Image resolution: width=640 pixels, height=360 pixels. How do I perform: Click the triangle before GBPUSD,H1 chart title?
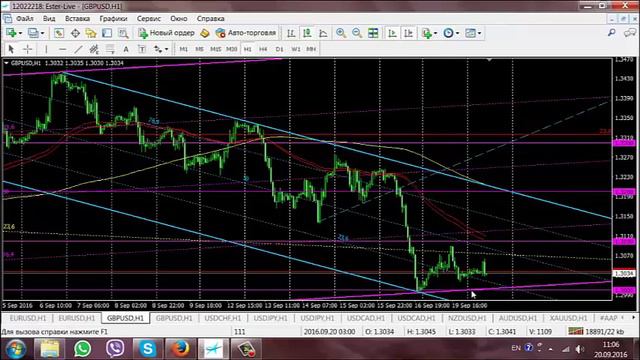pos(6,63)
